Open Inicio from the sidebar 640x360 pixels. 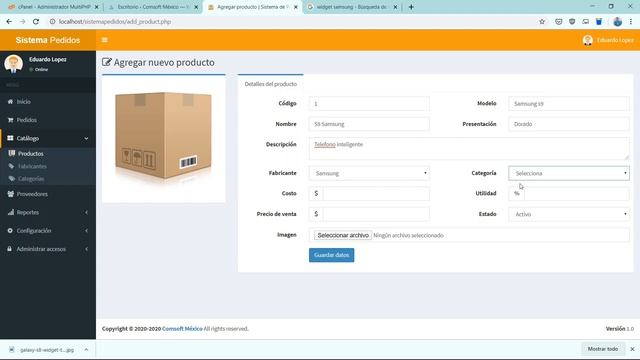(x=48, y=102)
